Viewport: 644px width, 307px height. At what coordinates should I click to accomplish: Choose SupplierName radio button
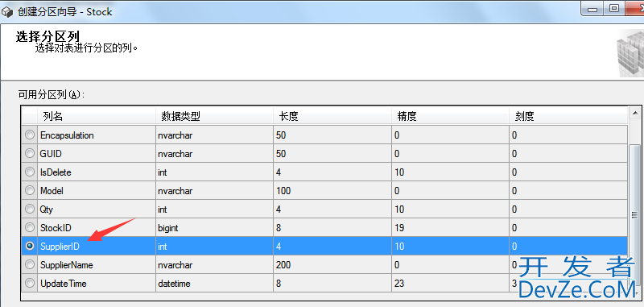click(x=30, y=264)
